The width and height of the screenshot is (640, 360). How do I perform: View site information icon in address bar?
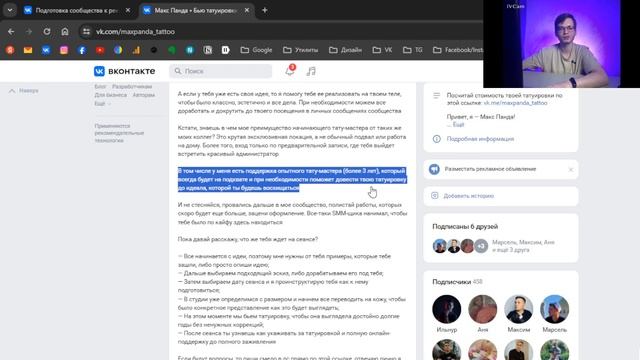pos(86,31)
